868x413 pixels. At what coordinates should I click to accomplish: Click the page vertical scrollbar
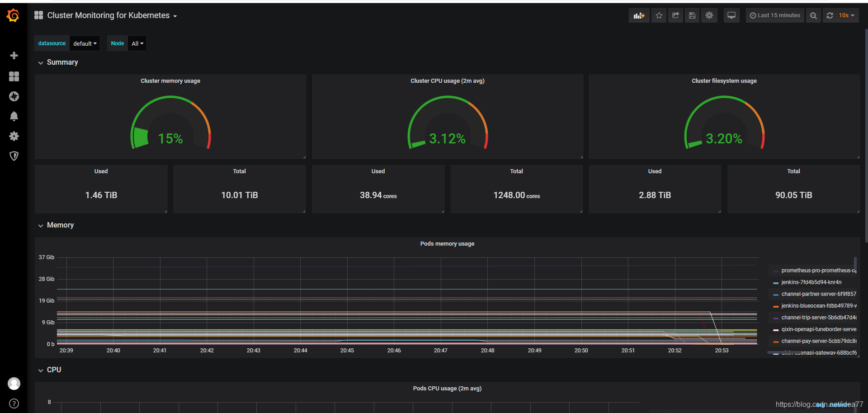point(866,136)
